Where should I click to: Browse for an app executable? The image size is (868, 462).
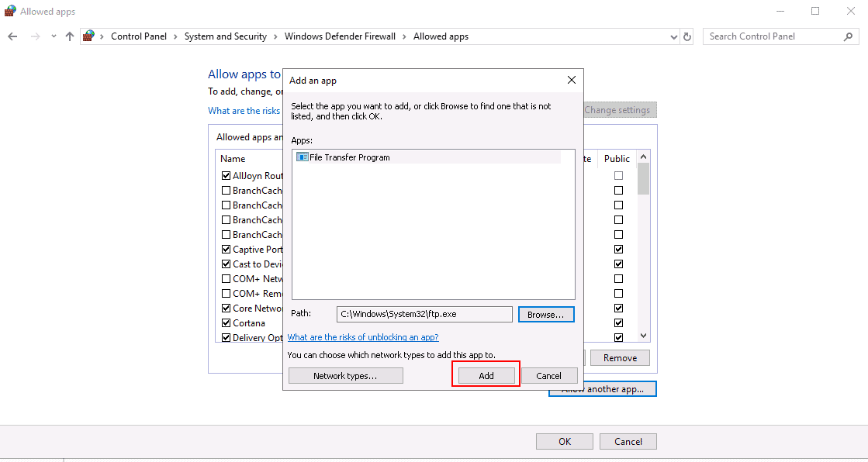pyautogui.click(x=546, y=314)
